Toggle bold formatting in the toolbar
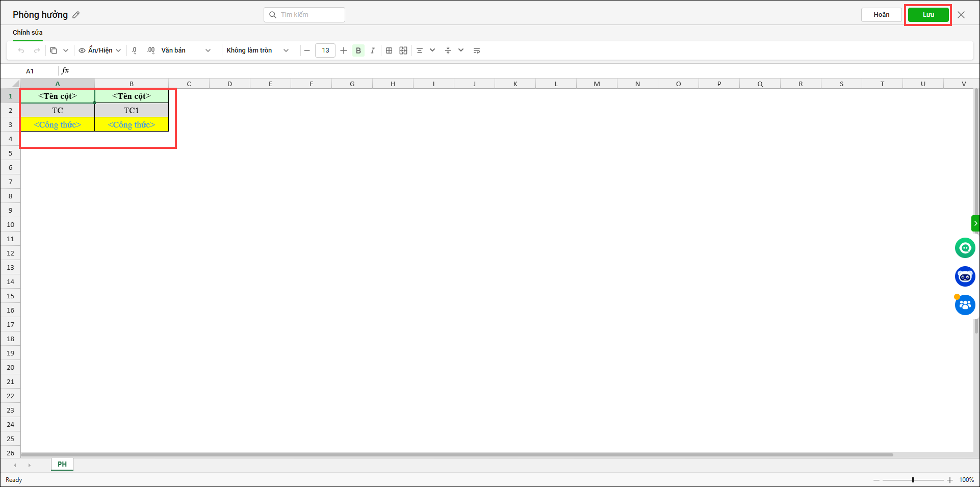This screenshot has width=980, height=487. tap(358, 50)
